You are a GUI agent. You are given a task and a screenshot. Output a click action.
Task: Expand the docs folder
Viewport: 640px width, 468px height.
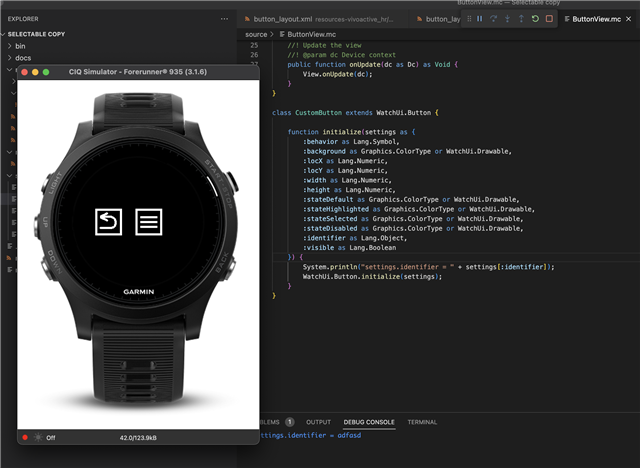tap(23, 58)
